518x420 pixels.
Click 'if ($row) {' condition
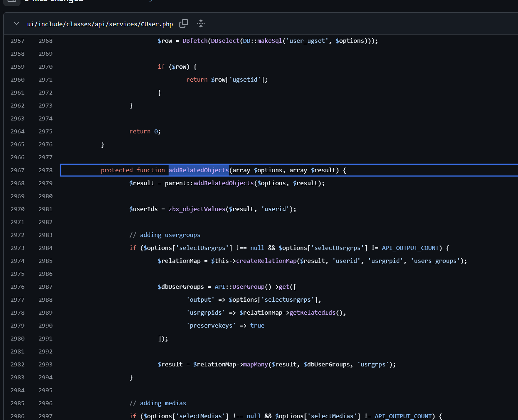[177, 67]
